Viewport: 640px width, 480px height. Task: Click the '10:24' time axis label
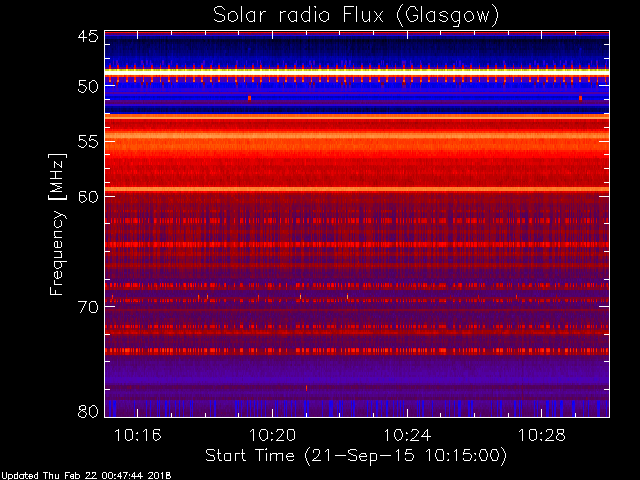point(407,435)
